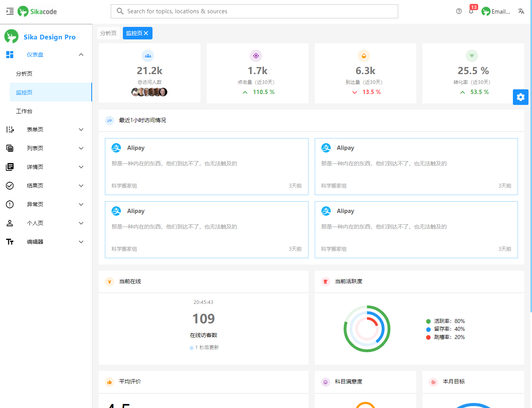Screen dimensions: 532x408
Task: Click the 转化率 green filter icon
Action: (x=472, y=56)
